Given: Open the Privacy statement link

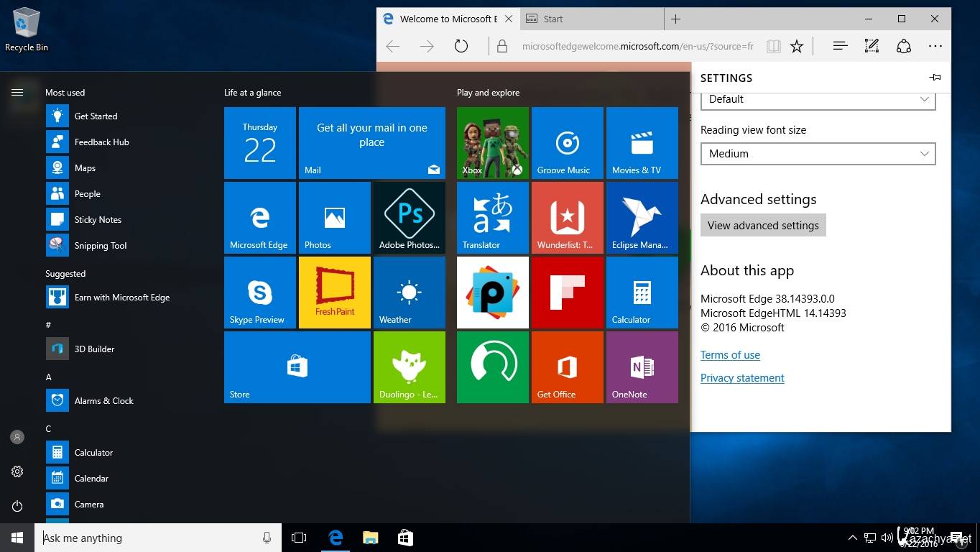Looking at the screenshot, I should [742, 378].
